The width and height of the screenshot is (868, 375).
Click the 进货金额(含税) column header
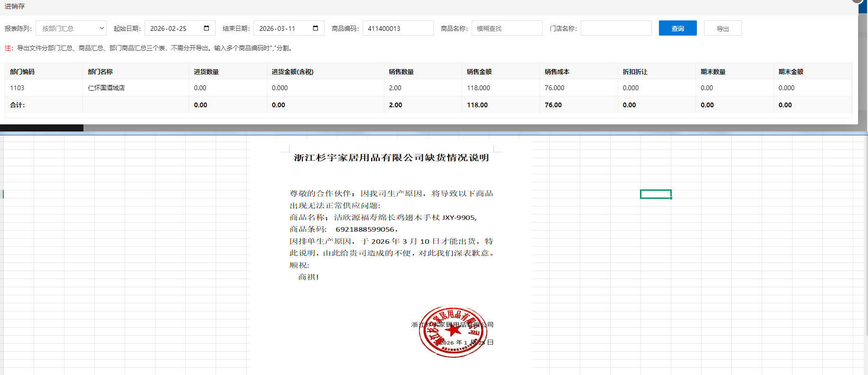tap(292, 72)
